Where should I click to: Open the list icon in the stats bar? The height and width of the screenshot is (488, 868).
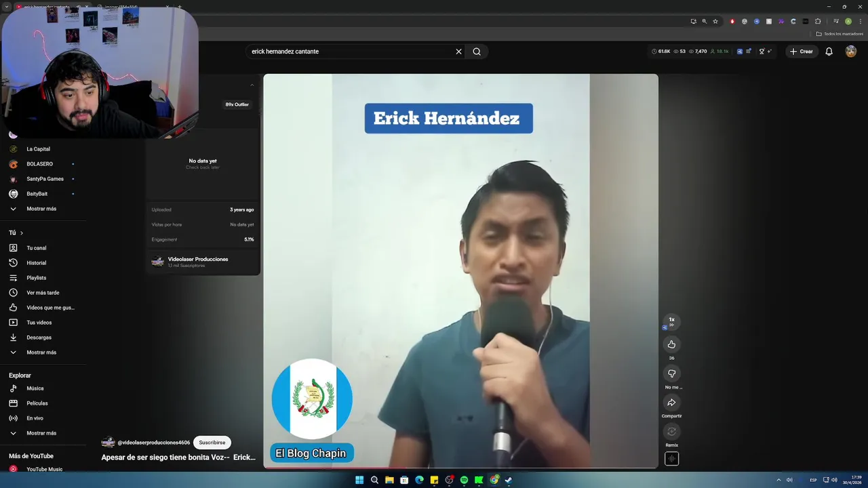click(749, 52)
